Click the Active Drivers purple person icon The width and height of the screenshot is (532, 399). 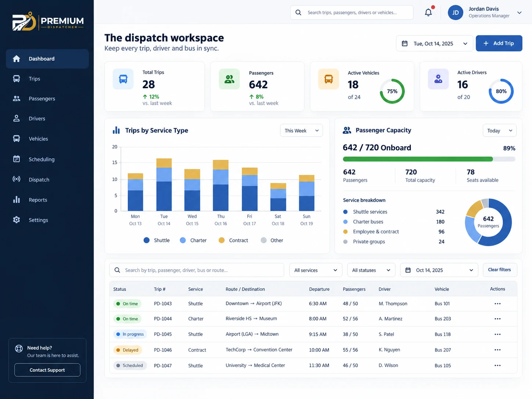(438, 79)
